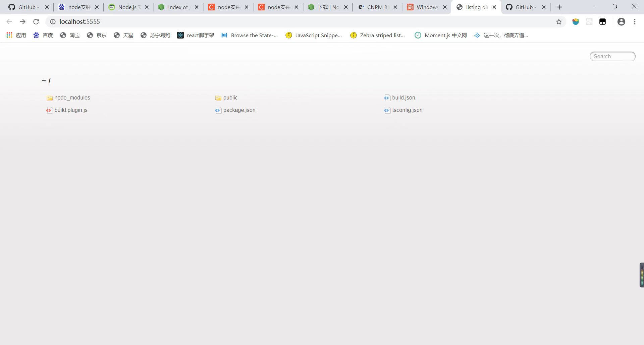This screenshot has height=345, width=644.
Task: Click the dark side widget at right edge
Action: 642,275
